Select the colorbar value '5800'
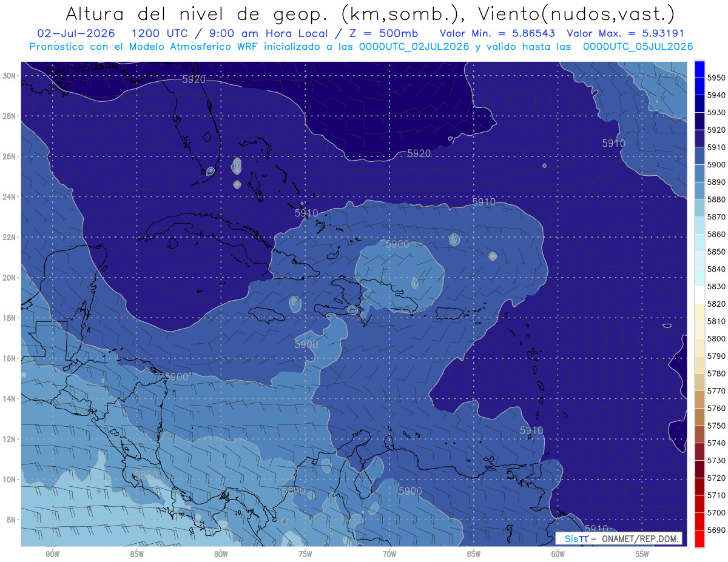The image size is (728, 562). 716,338
